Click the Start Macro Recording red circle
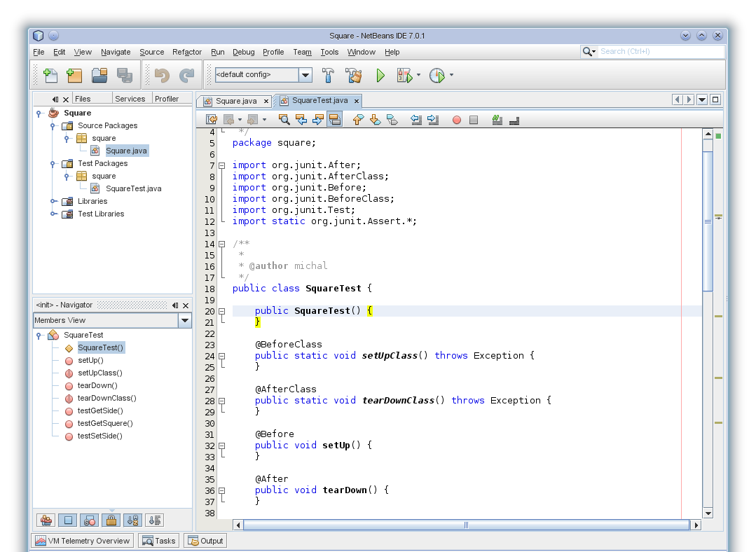The width and height of the screenshot is (756, 552). 457,120
